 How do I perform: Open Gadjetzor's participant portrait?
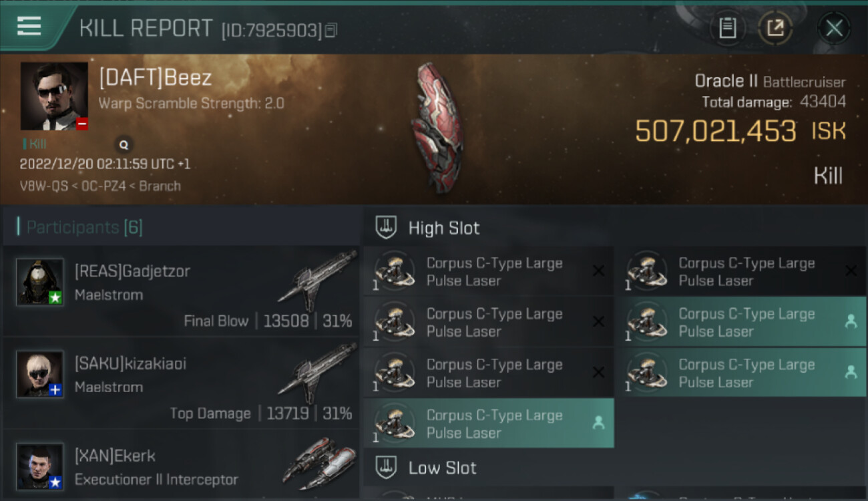[x=40, y=282]
